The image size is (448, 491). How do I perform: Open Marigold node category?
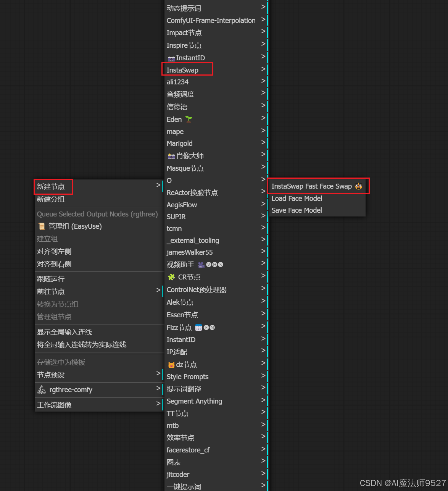coord(216,144)
